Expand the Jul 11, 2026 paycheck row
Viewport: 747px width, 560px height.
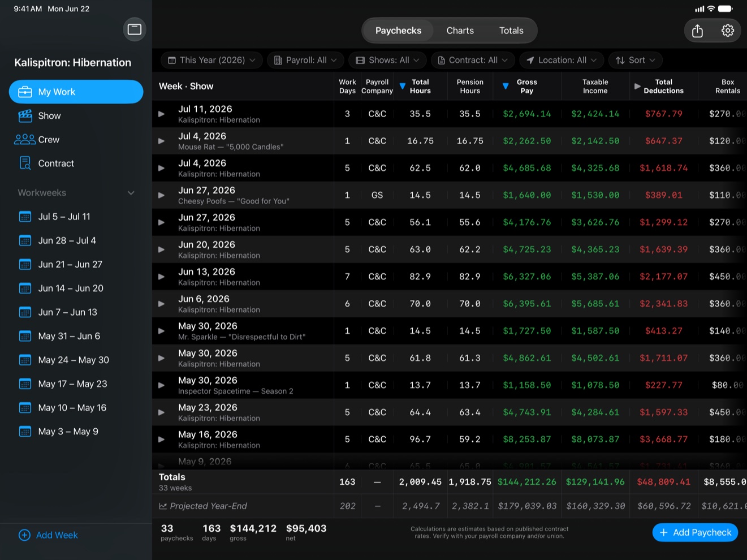161,114
